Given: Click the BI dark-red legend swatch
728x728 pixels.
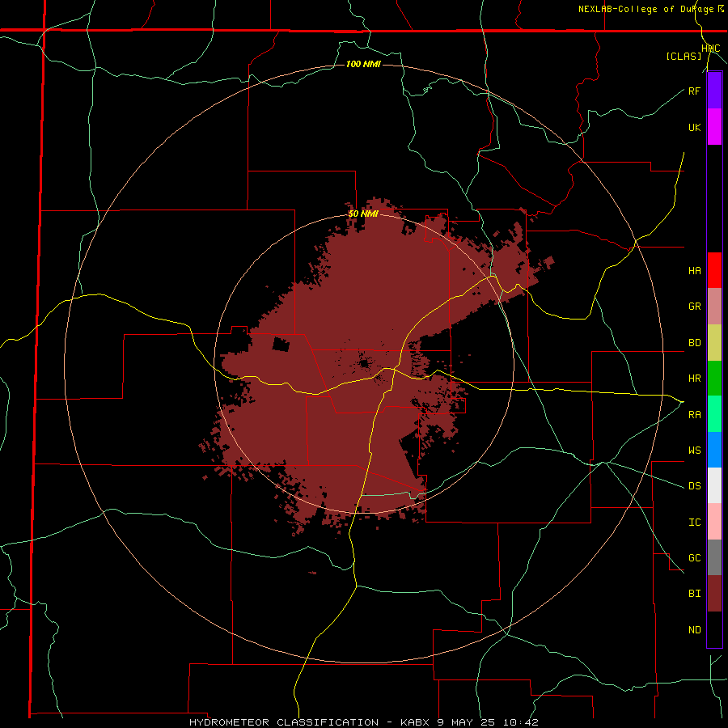Looking at the screenshot, I should pyautogui.click(x=714, y=594).
